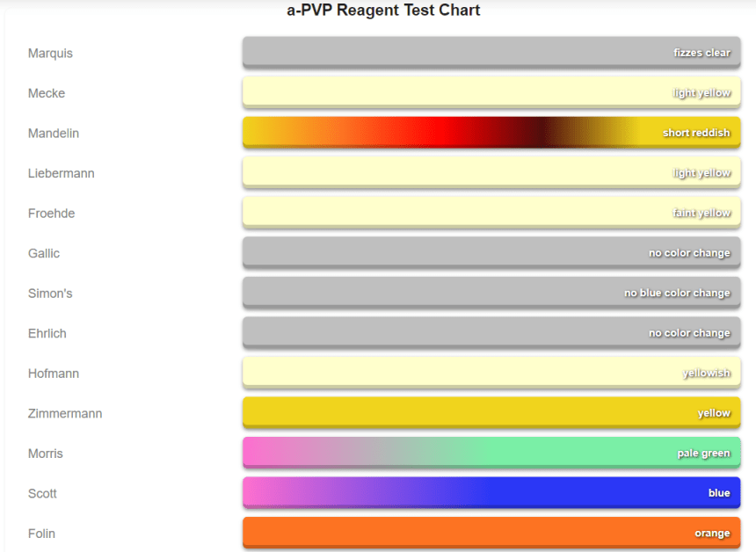Click the Froehde 'faint yellow' bar
Viewport: 756px width, 552px height.
pos(491,213)
